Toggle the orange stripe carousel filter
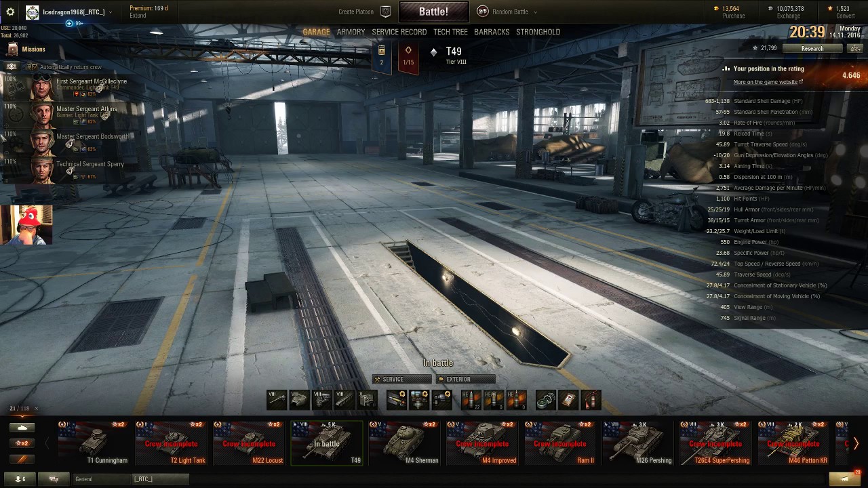The height and width of the screenshot is (488, 868). (22, 459)
